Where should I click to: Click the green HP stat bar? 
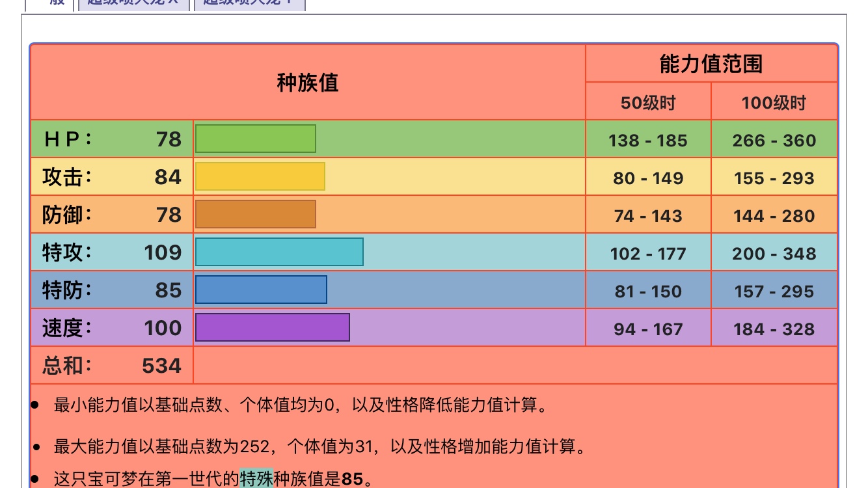pos(256,139)
